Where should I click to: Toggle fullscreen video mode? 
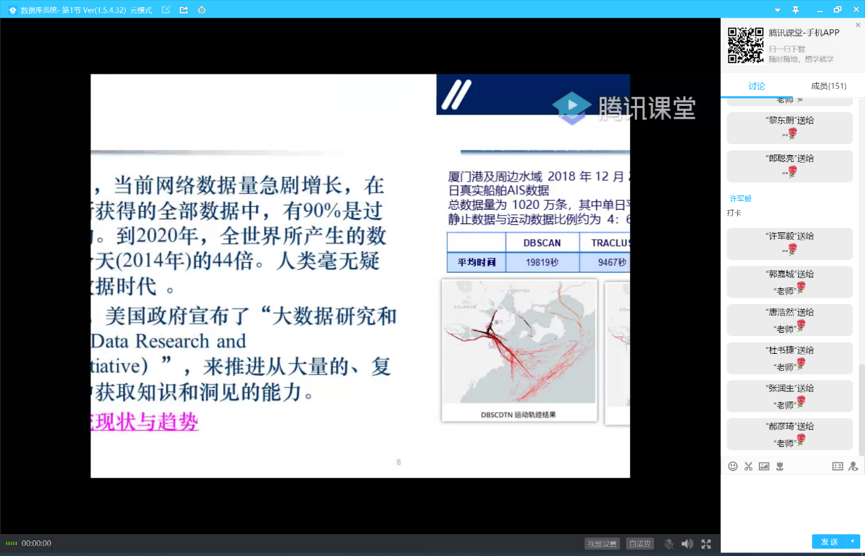pyautogui.click(x=706, y=544)
